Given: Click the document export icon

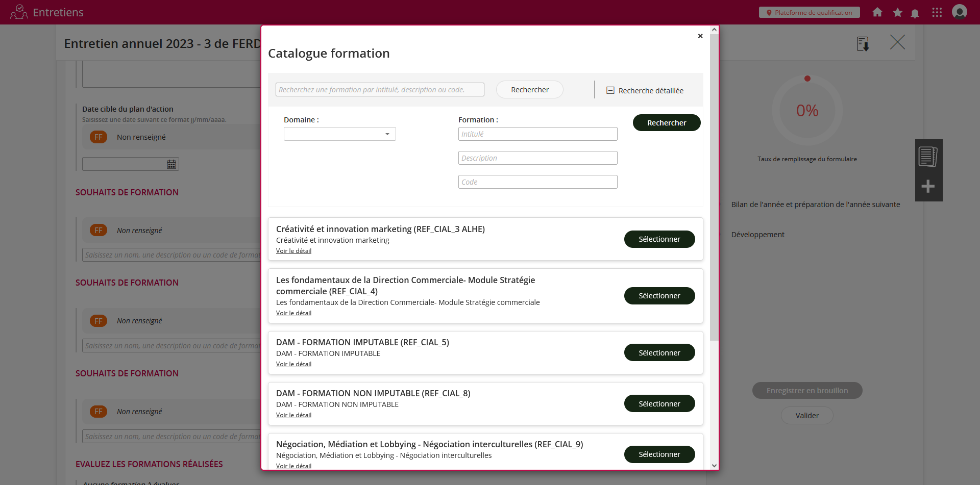Looking at the screenshot, I should click(863, 44).
